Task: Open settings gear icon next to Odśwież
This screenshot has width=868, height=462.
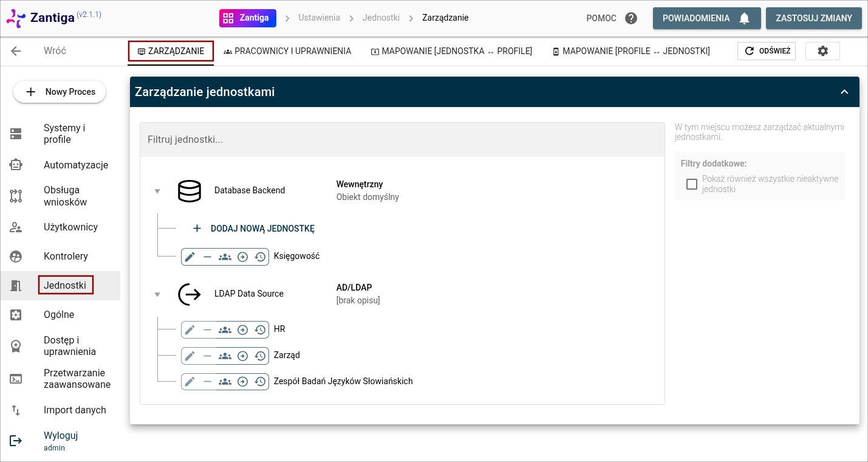Action: click(x=822, y=51)
